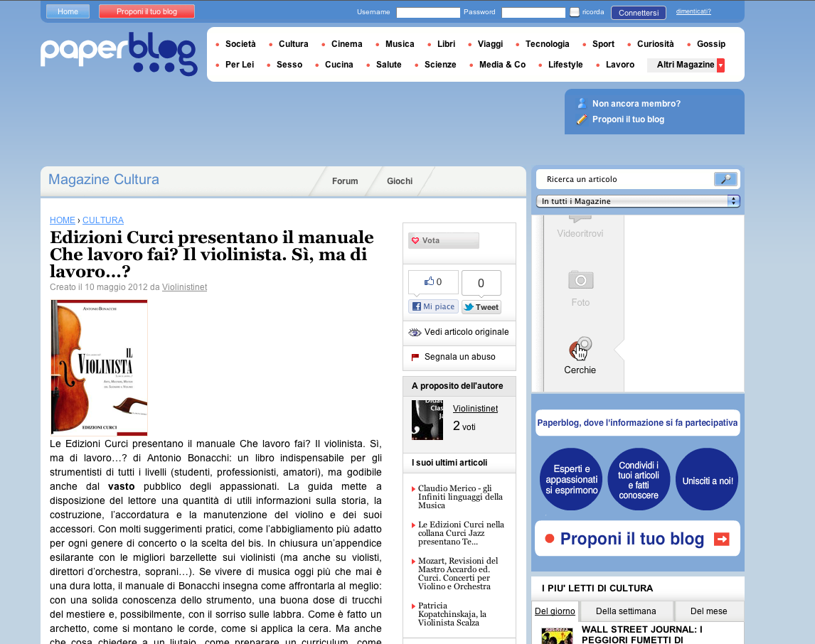
Task: Click the Condividi i tuoi articoli circle
Action: pyautogui.click(x=639, y=479)
